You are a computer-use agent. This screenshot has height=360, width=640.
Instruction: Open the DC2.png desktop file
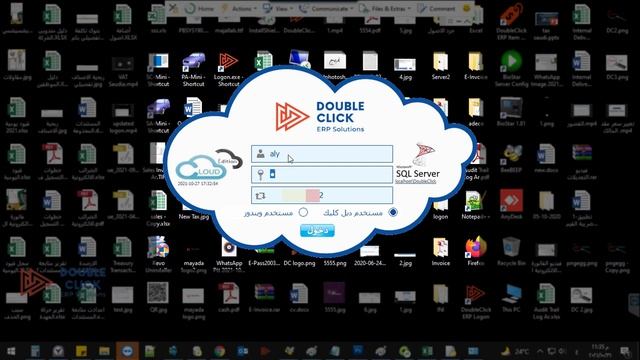point(617,20)
